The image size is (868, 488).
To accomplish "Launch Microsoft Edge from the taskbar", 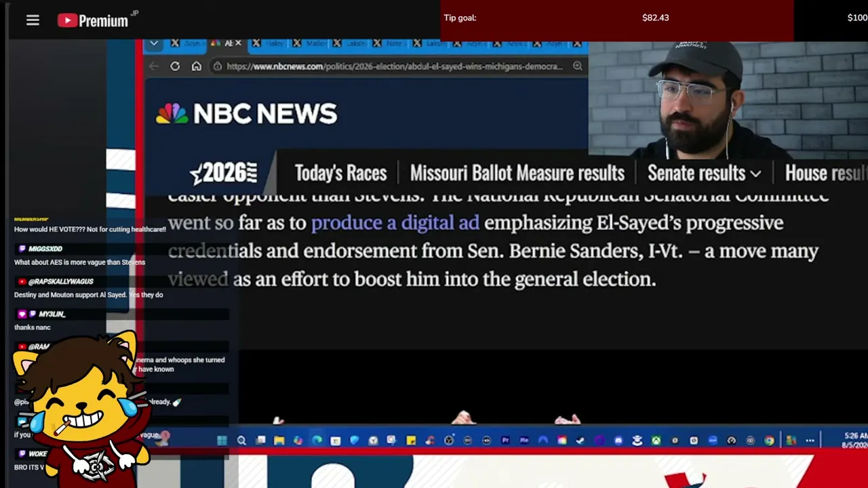I will coord(317,441).
